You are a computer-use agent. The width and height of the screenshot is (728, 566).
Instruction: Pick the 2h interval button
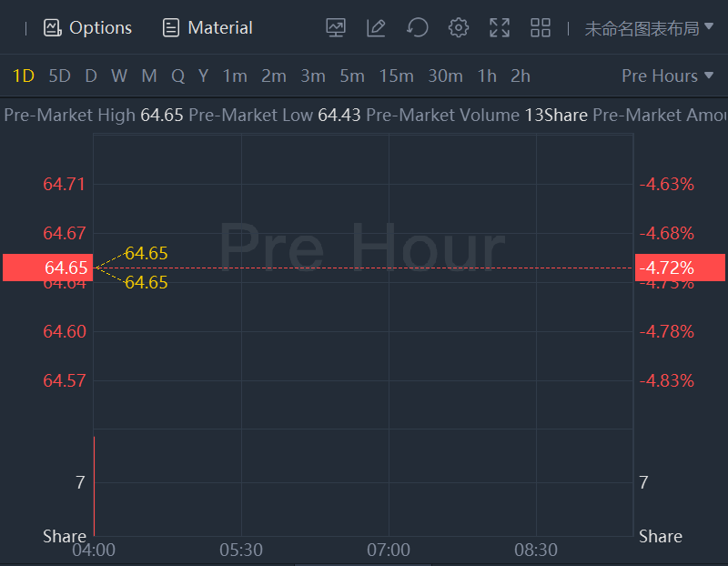pos(521,76)
